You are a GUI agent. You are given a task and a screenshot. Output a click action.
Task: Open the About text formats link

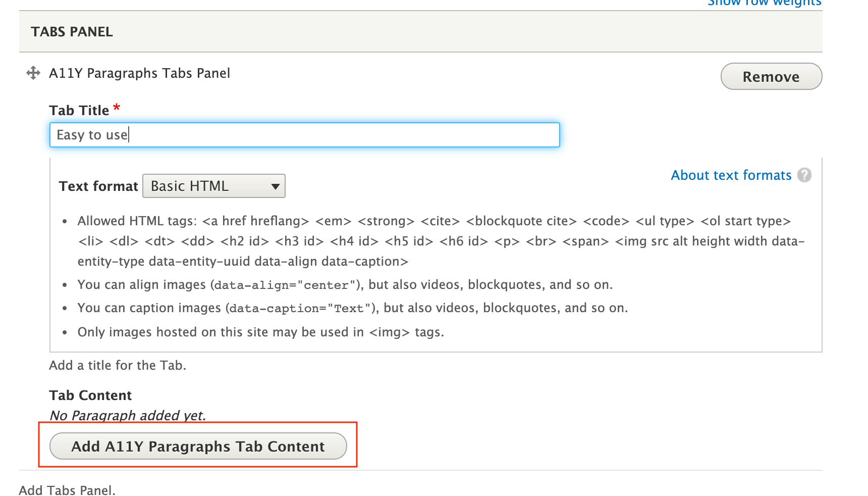coord(731,175)
